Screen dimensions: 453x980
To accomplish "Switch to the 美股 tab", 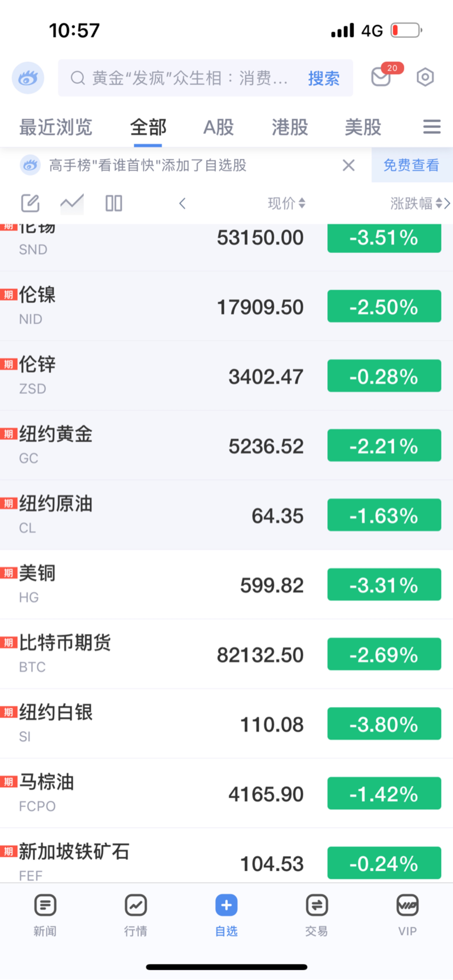I will click(363, 127).
